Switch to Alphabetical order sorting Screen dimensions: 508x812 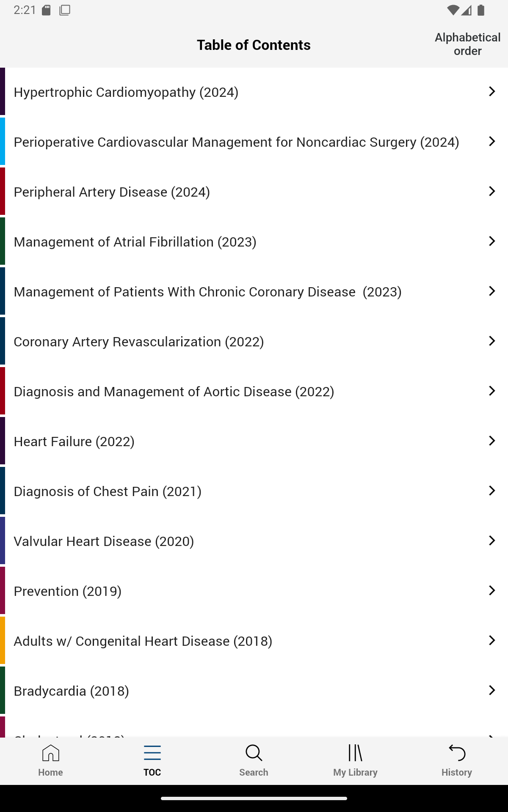[467, 44]
